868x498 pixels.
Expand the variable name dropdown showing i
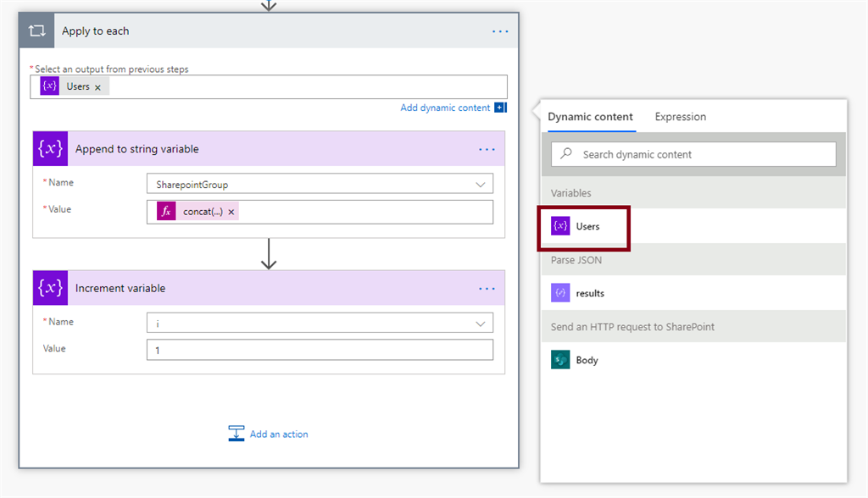[481, 323]
